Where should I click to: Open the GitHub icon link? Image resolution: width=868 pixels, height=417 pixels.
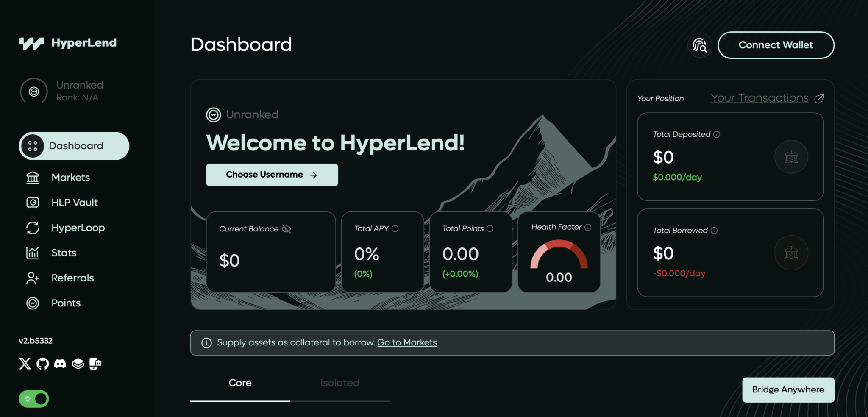[x=42, y=364]
